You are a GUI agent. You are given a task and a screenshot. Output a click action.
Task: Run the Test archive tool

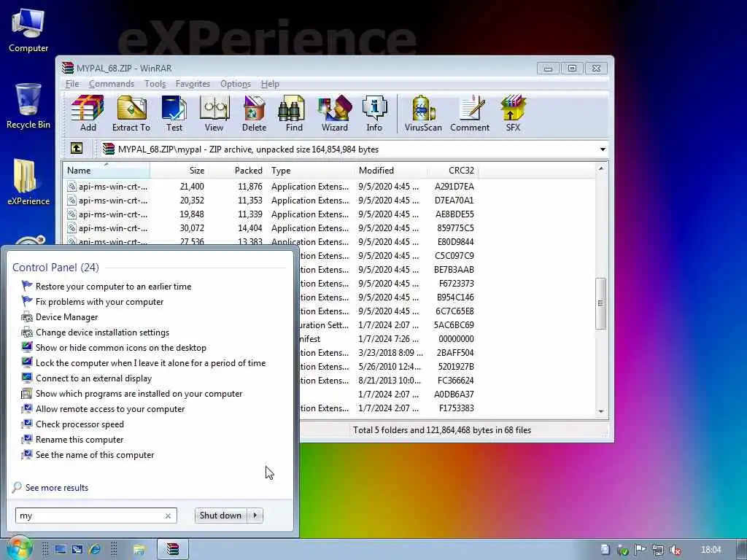tap(174, 113)
